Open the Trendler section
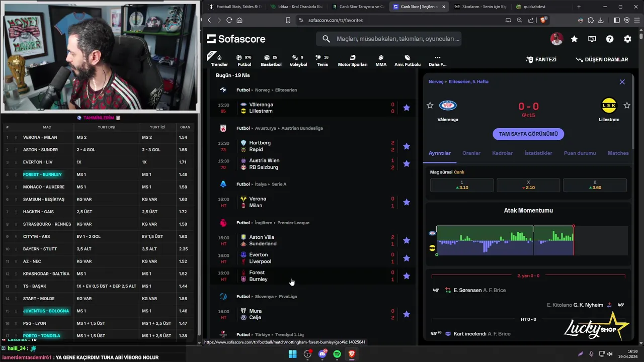Screen dimensions: 644x362 point(219,60)
